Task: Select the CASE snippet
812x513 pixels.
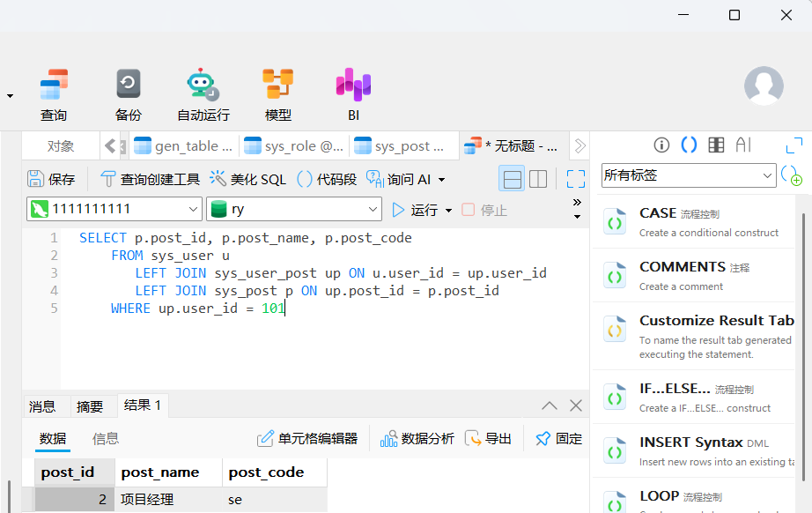Action: (694, 222)
